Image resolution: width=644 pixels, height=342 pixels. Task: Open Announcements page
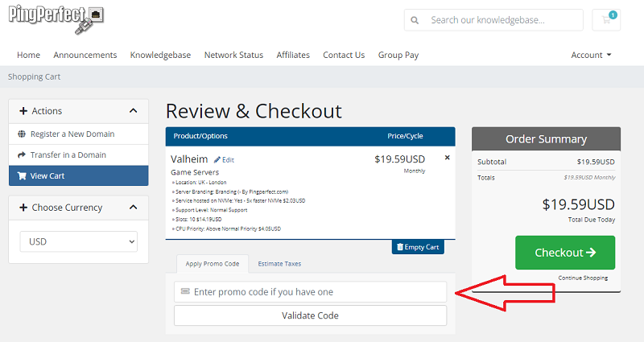85,55
